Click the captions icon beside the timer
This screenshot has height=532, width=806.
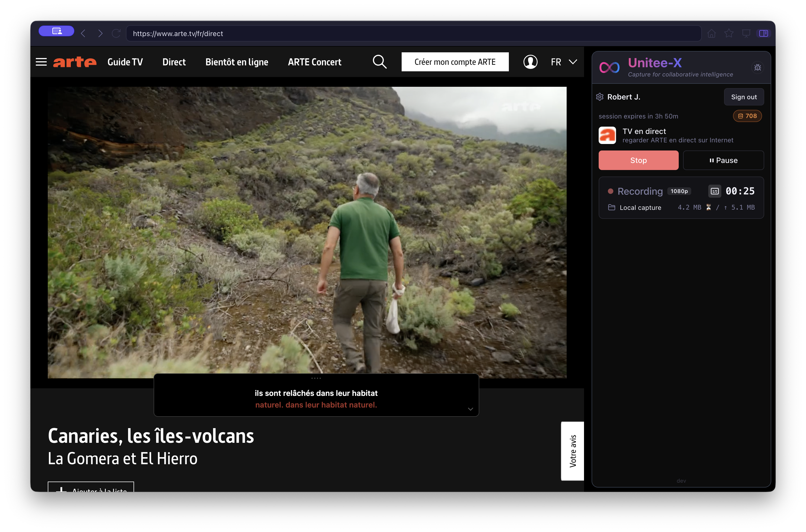(714, 191)
